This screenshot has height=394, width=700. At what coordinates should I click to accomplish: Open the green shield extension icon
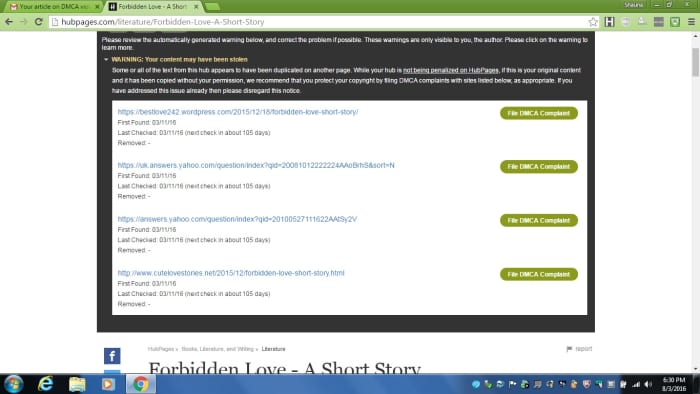(x=675, y=22)
